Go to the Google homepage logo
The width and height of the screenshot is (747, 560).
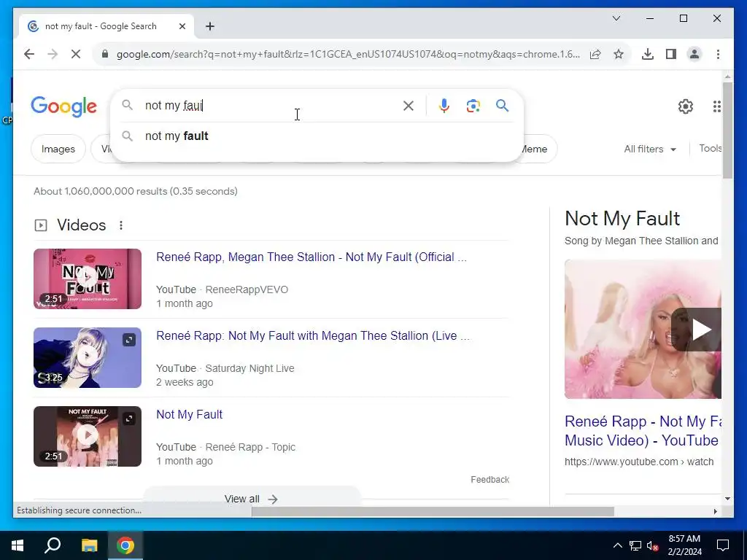pos(64,106)
